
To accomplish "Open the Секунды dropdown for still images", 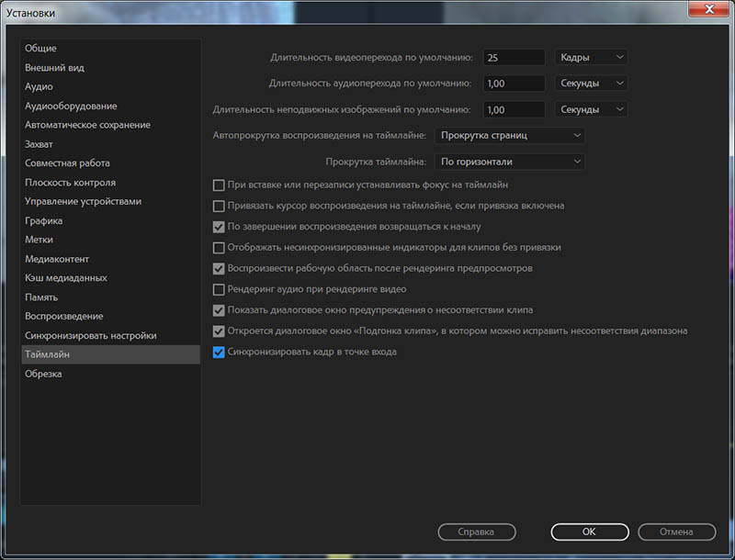I will pyautogui.click(x=591, y=109).
